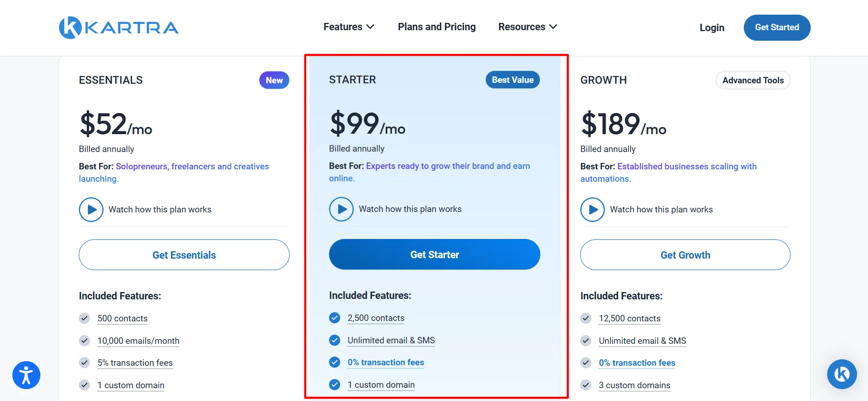The width and height of the screenshot is (868, 401).
Task: Play the Essentials plan video
Action: point(91,210)
